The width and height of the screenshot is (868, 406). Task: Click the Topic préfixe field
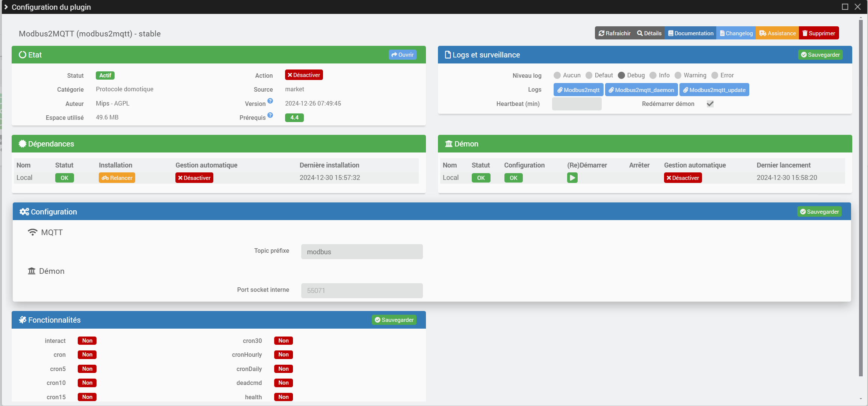(362, 252)
